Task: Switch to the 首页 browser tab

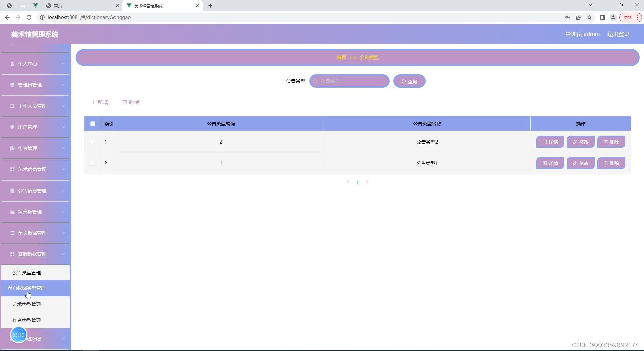Action: pyautogui.click(x=82, y=6)
